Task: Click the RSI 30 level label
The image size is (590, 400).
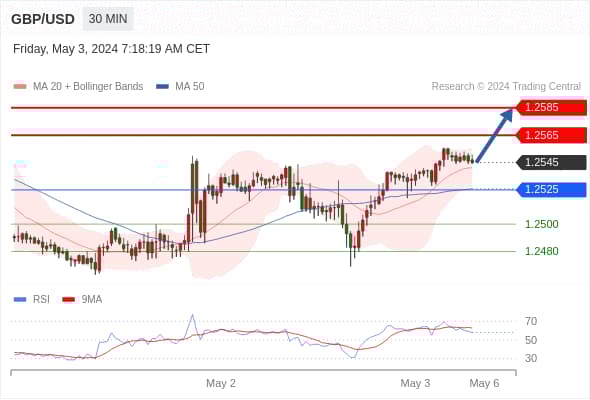Action: tap(531, 358)
